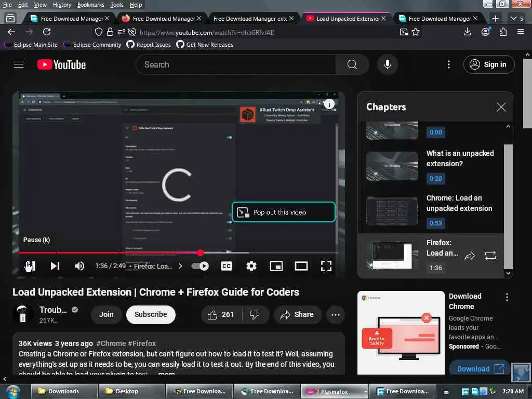The width and height of the screenshot is (532, 399).
Task: Open the Share button under the video
Action: [297, 315]
